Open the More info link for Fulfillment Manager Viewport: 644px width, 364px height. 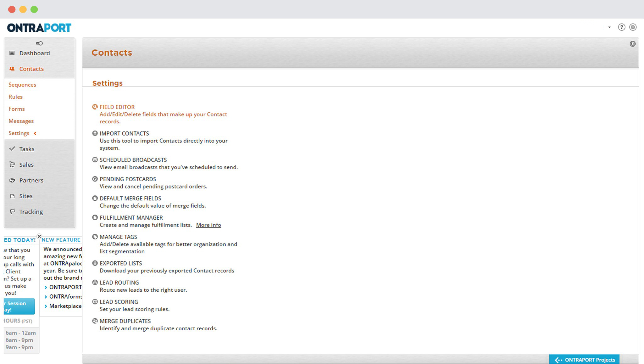click(x=208, y=225)
